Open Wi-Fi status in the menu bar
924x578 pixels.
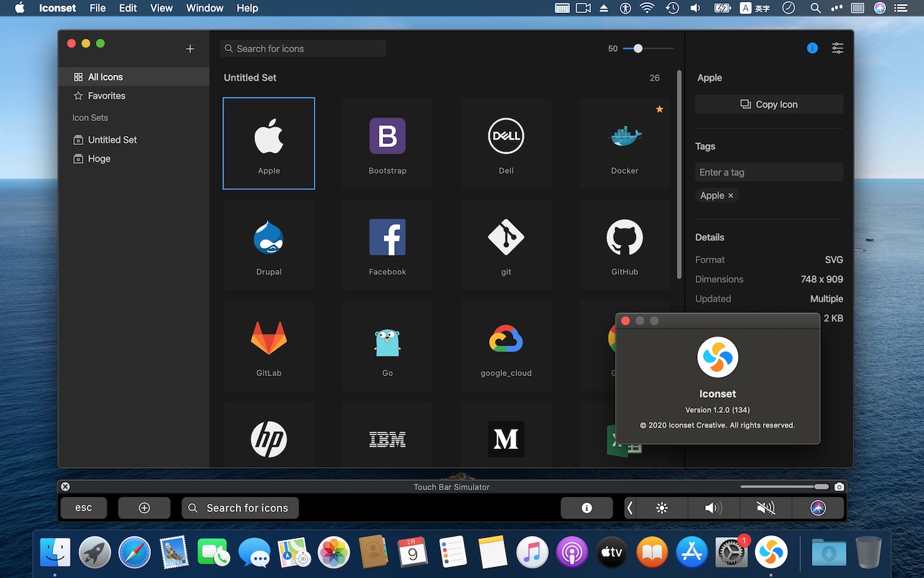click(647, 8)
